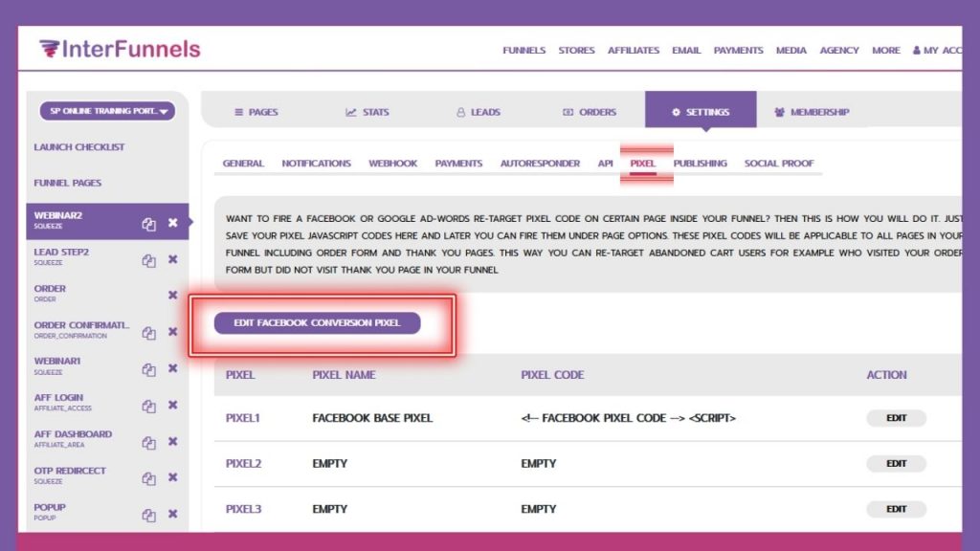The height and width of the screenshot is (551, 980).
Task: Copy the OTP REDIRCECT page
Action: pos(148,478)
